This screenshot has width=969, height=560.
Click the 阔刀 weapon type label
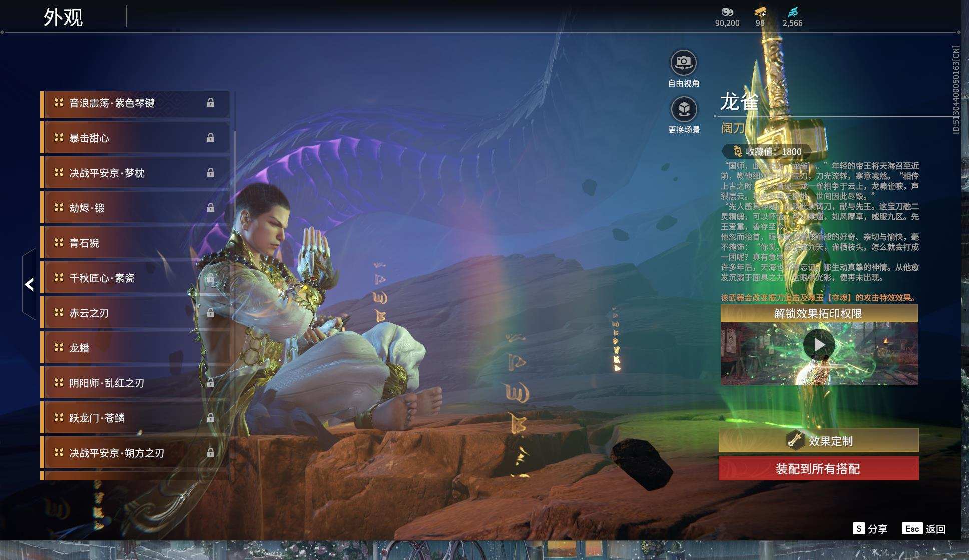click(733, 129)
